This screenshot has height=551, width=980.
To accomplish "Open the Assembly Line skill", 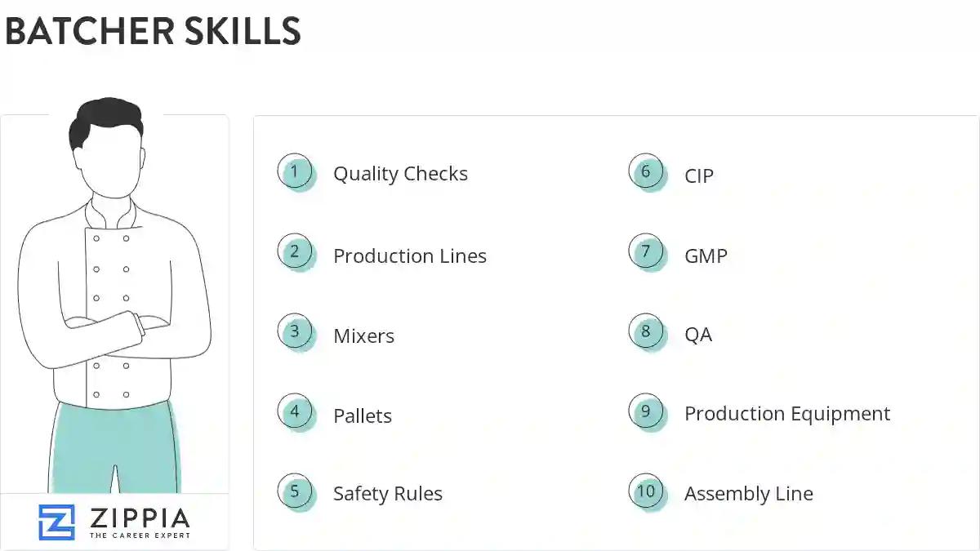I will point(748,494).
